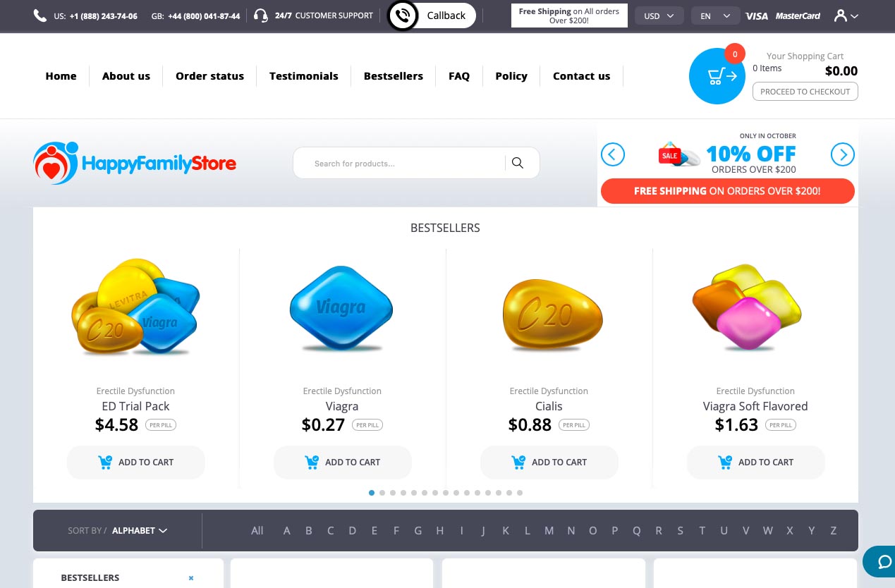Open the user account dropdown
895x588 pixels.
[846, 16]
